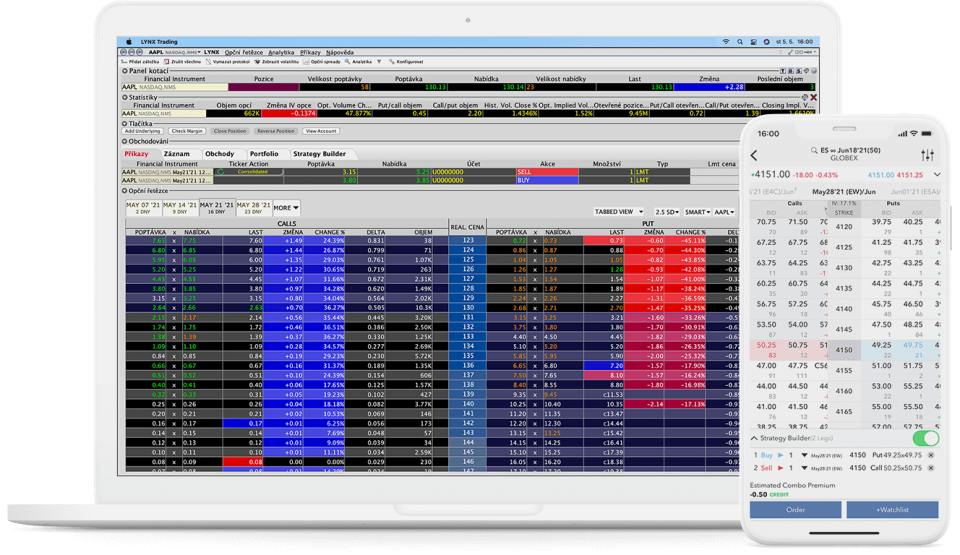960x555 pixels.
Task: Click Zobrazit volatilitu toolbar icon
Action: (x=257, y=62)
